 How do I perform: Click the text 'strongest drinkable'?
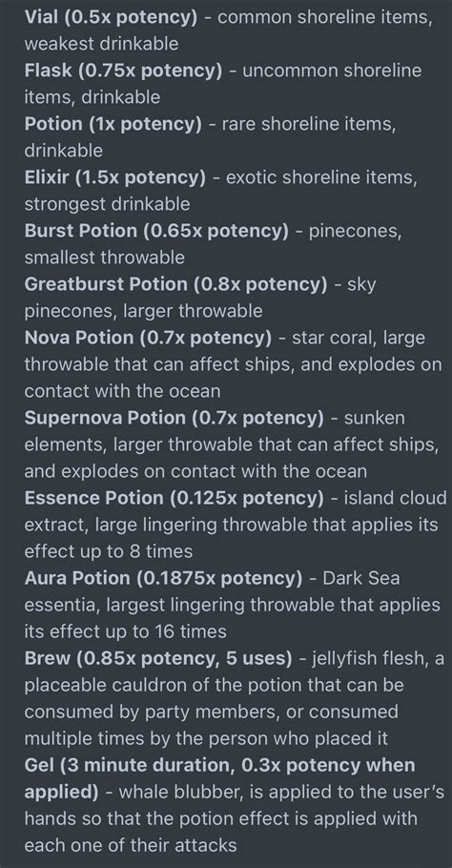107,204
